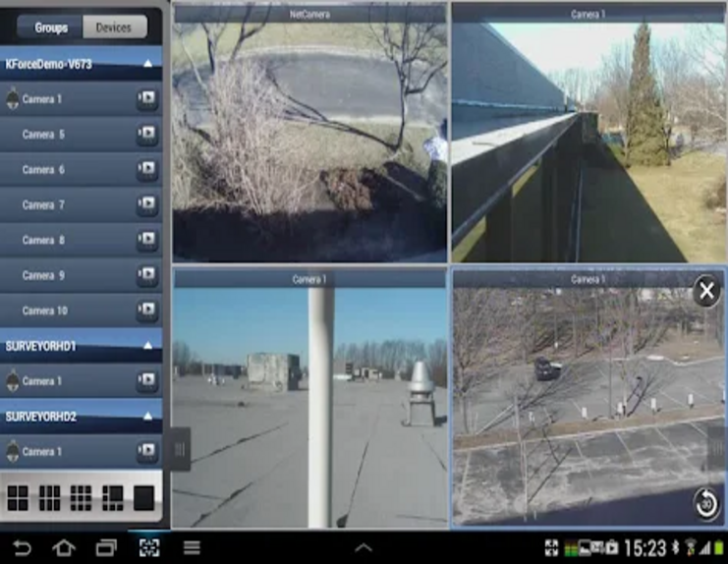The image size is (728, 564).
Task: Click the play icon for Camera 10
Action: point(146,310)
